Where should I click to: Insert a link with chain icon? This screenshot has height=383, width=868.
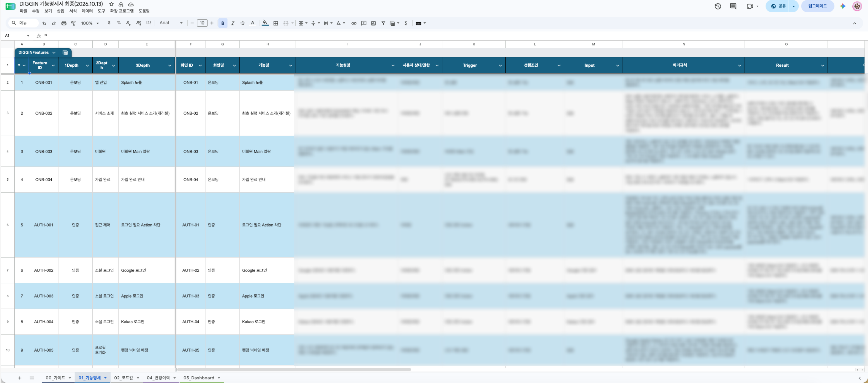pyautogui.click(x=354, y=23)
